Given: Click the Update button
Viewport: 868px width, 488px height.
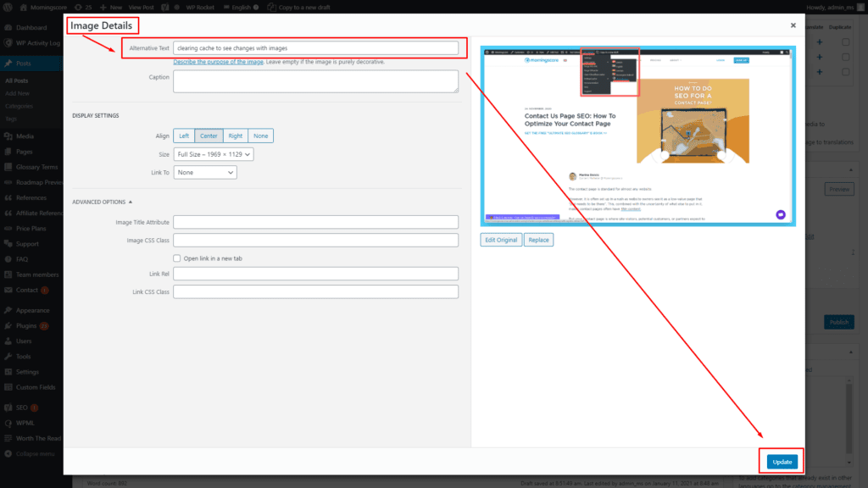Looking at the screenshot, I should [781, 461].
